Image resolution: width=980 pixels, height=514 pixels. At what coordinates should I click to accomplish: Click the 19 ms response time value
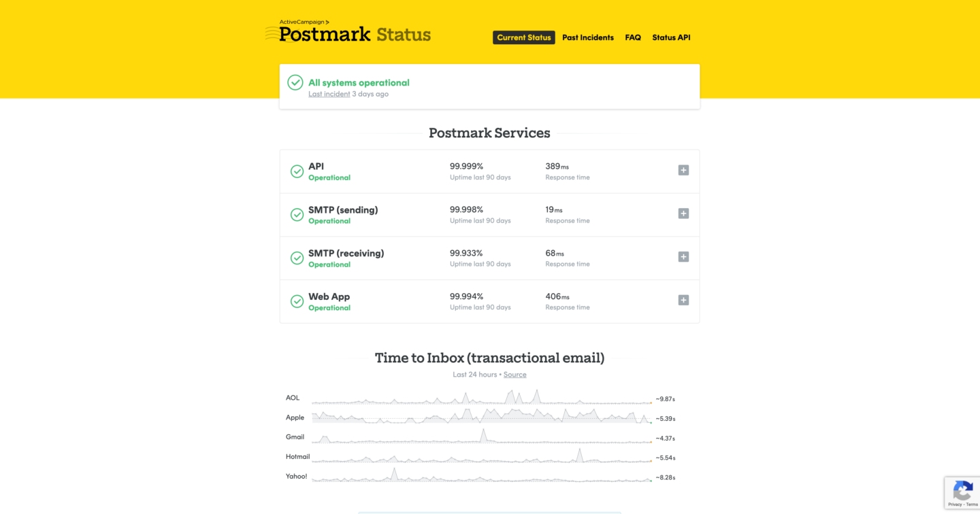pyautogui.click(x=554, y=209)
